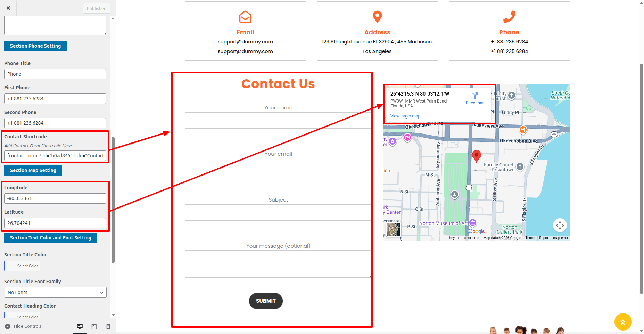Screen dimensions: 644x334
Task: Click the Longitude input field
Action: [x=55, y=198]
